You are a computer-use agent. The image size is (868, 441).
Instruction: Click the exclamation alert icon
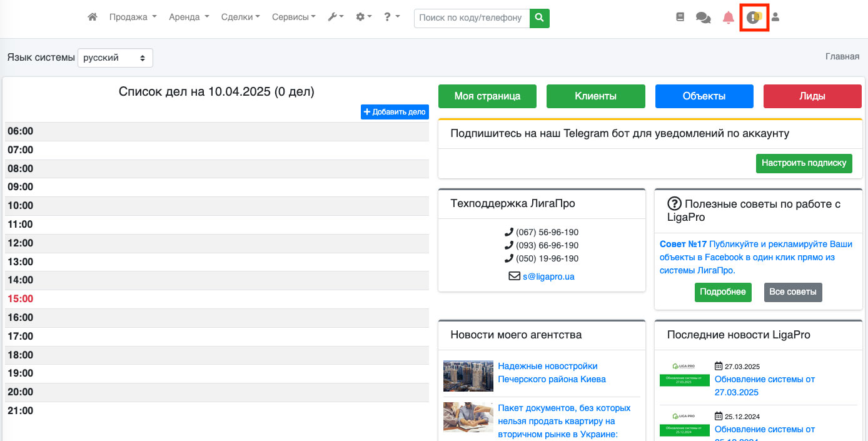click(753, 18)
